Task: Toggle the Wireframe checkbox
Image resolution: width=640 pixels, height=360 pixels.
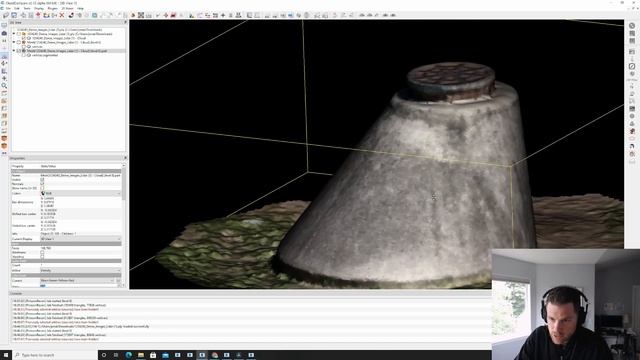Action: pyautogui.click(x=42, y=253)
